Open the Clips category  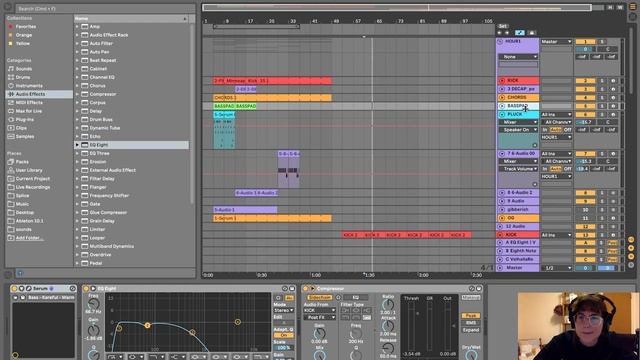21,128
